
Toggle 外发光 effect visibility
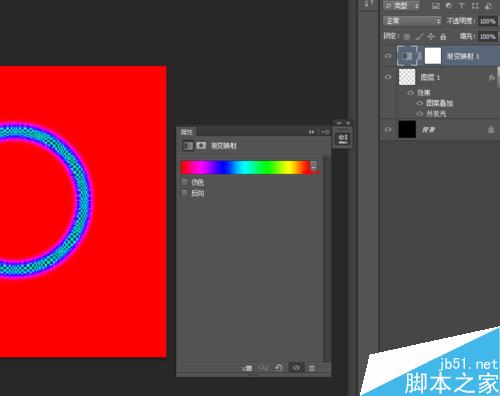pyautogui.click(x=420, y=114)
